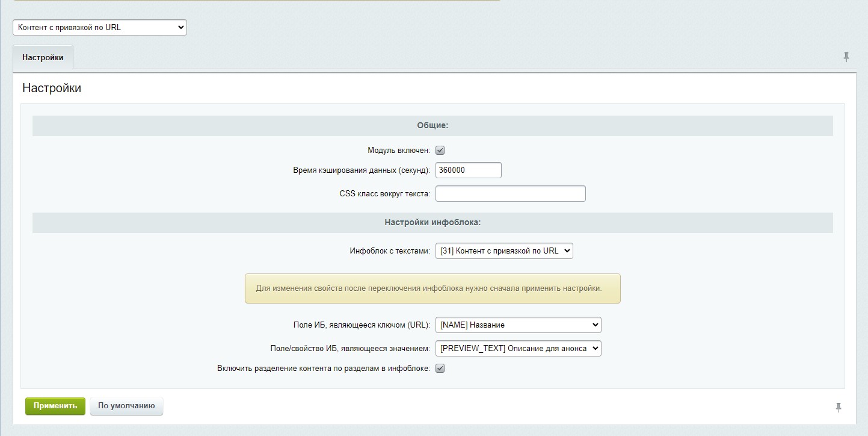
Task: Click the large Настройки page heading
Action: (52, 89)
